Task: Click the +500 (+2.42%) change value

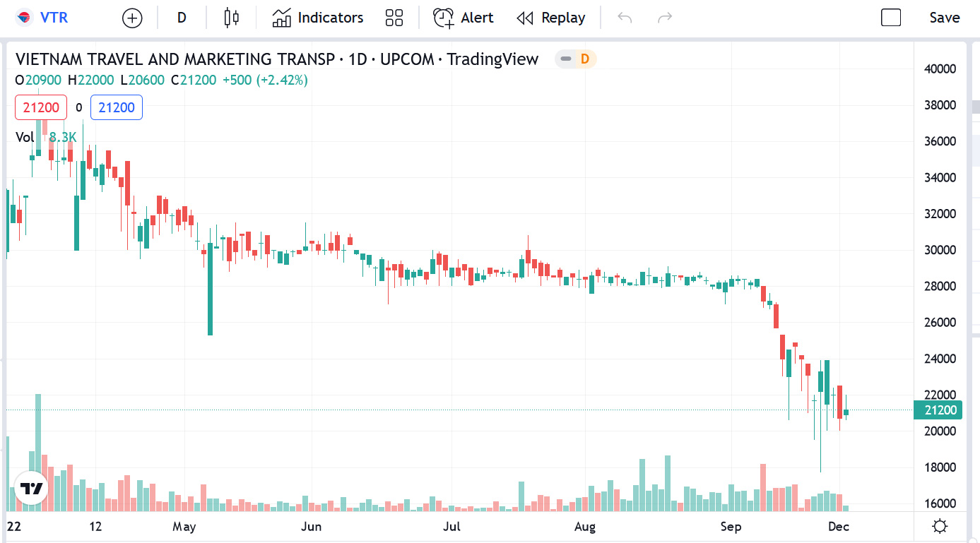Action: 265,80
